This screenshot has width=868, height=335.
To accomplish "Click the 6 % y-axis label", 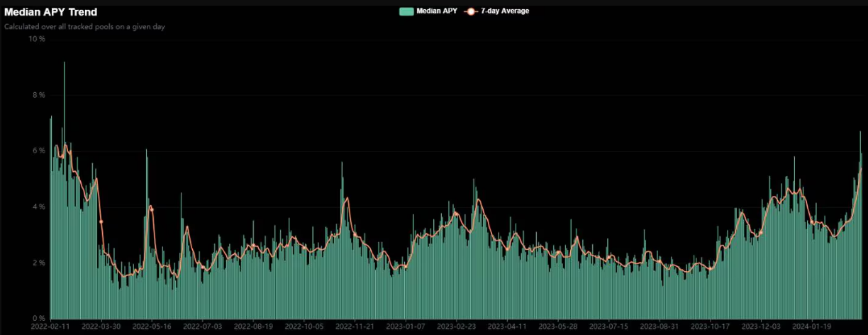I will coord(38,151).
